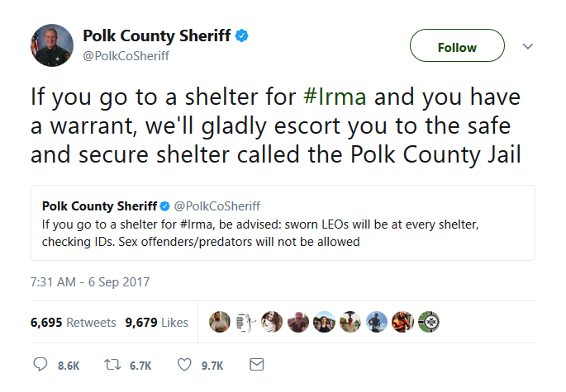View the list of 6,695 Retweets

[74, 322]
